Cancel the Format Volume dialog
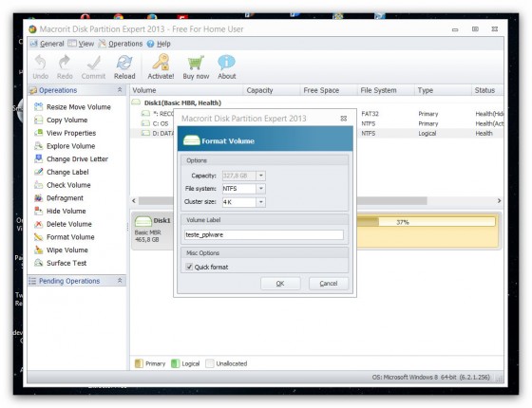Image resolution: width=532 pixels, height=408 pixels. click(x=329, y=284)
